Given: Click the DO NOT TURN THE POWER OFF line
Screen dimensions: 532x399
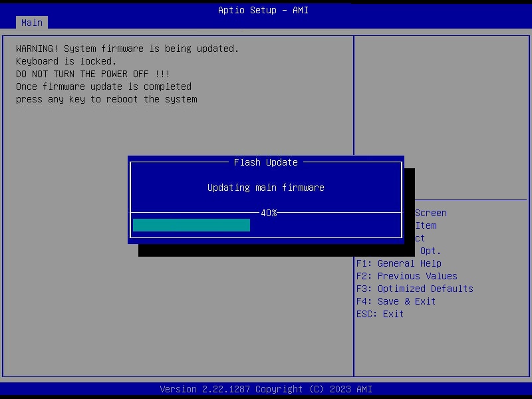Looking at the screenshot, I should point(91,74).
